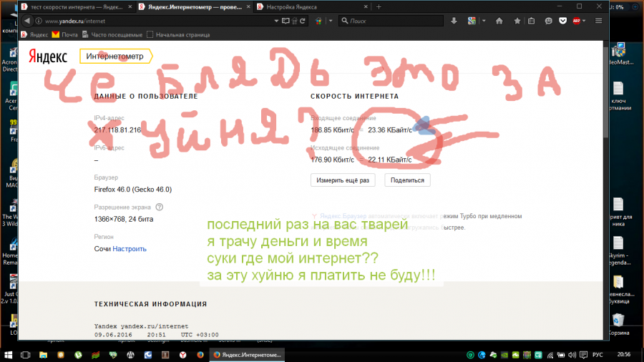Open Яндекс bookmark in bookmarks bar
The image size is (644, 362).
(34, 35)
